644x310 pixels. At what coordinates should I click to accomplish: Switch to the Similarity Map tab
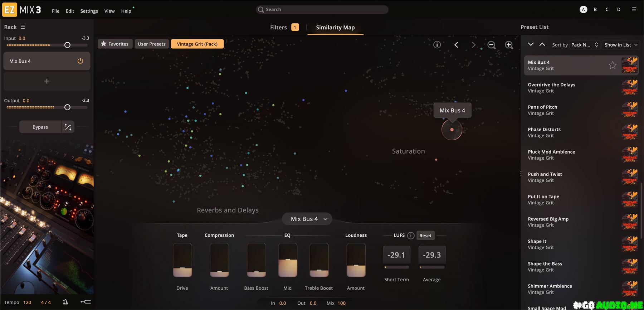(335, 27)
